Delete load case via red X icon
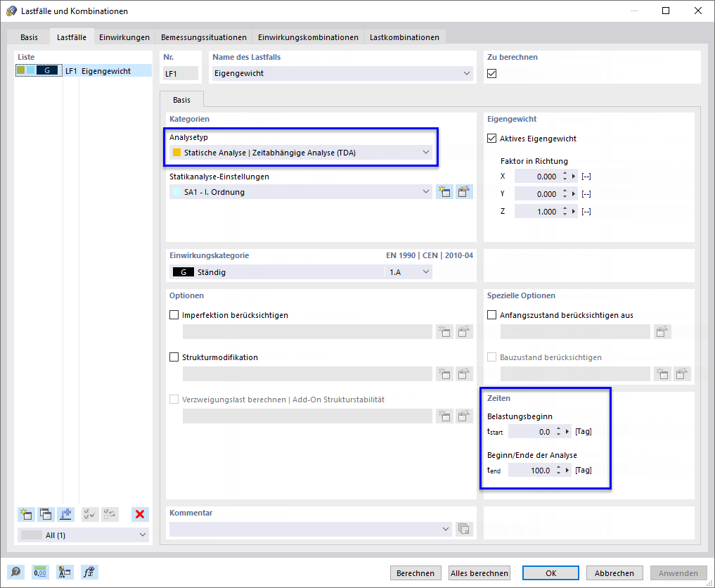This screenshot has width=715, height=588. [139, 514]
